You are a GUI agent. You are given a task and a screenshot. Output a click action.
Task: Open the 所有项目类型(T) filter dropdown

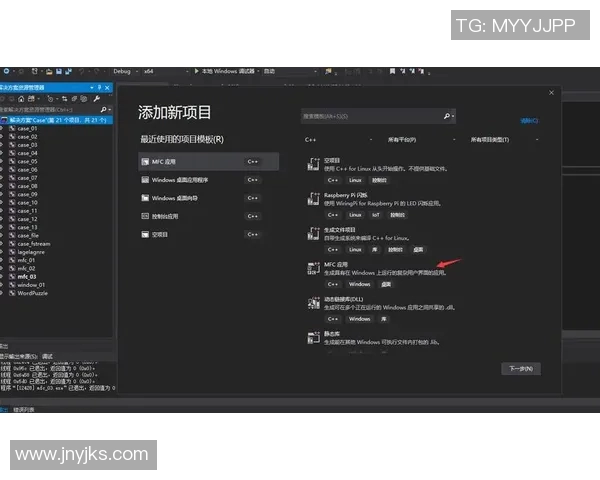point(504,140)
